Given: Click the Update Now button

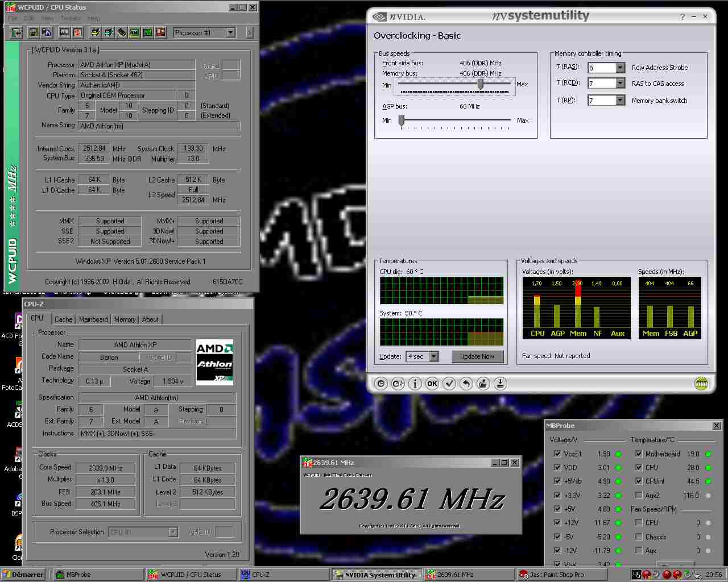Looking at the screenshot, I should pos(477,356).
